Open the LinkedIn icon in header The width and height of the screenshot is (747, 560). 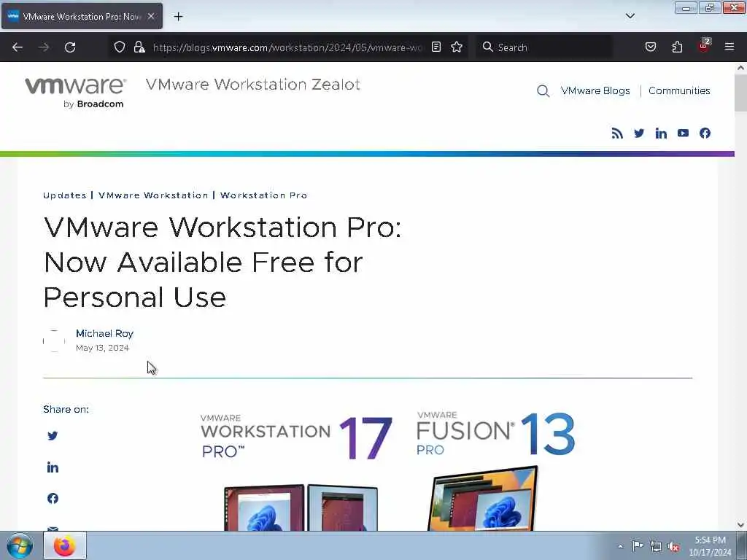pyautogui.click(x=661, y=133)
